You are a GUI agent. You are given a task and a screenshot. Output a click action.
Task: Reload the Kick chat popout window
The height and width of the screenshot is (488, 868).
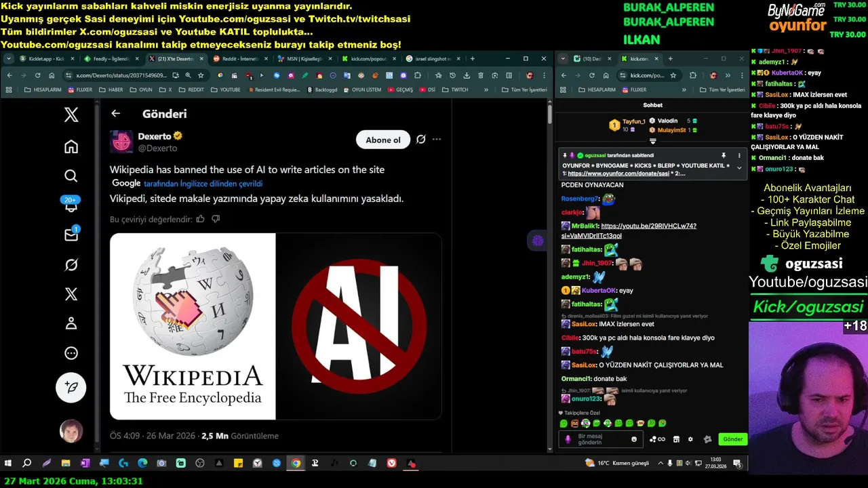point(592,75)
